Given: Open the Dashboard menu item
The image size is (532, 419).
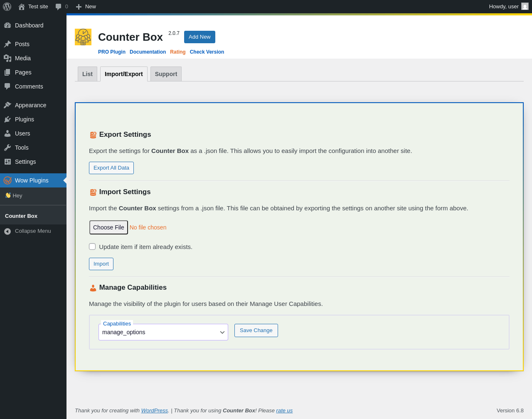Looking at the screenshot, I should (x=33, y=25).
